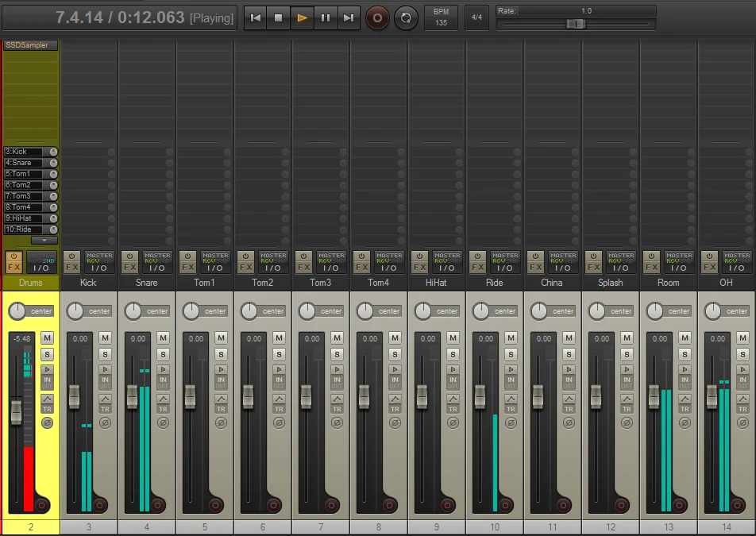The width and height of the screenshot is (756, 536).
Task: Jump to project start with rewind button
Action: [x=255, y=17]
